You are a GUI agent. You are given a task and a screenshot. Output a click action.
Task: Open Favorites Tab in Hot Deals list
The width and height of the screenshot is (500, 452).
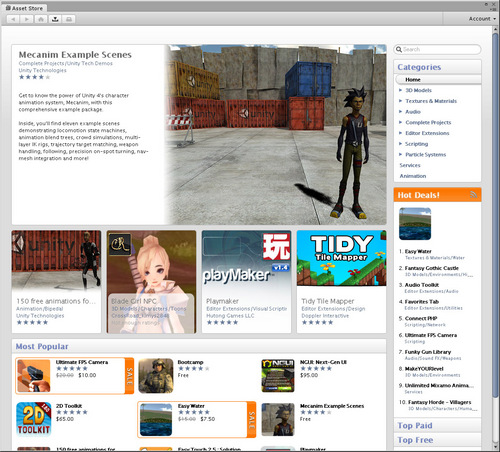[x=422, y=301]
